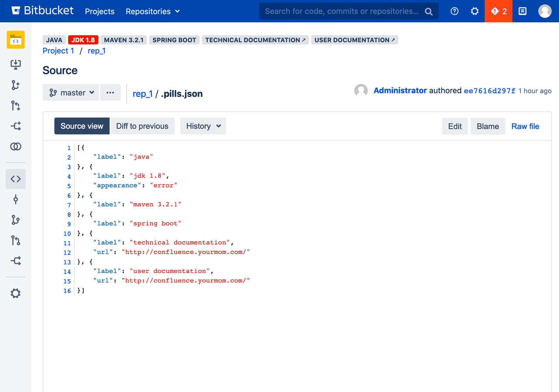This screenshot has height=392, width=559.
Task: Click line number 12 in gutter
Action: pos(67,253)
